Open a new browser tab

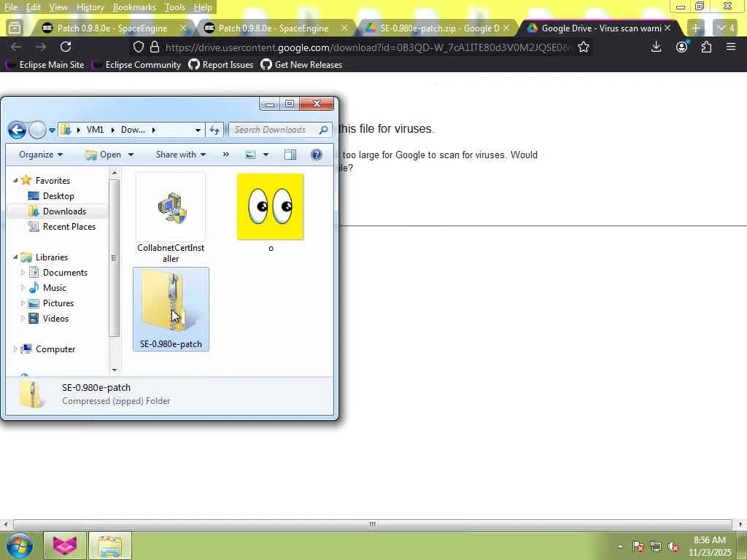[695, 28]
